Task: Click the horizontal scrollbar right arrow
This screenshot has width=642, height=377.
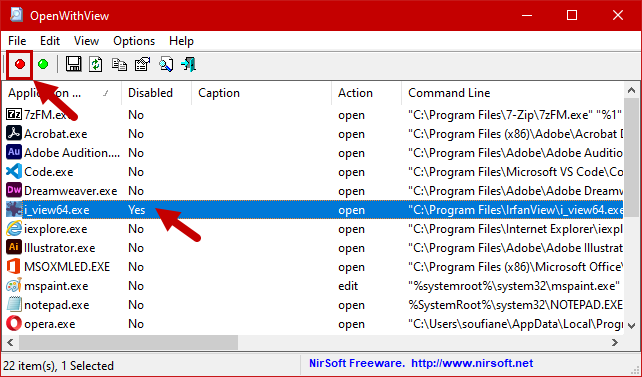Action: [x=615, y=342]
